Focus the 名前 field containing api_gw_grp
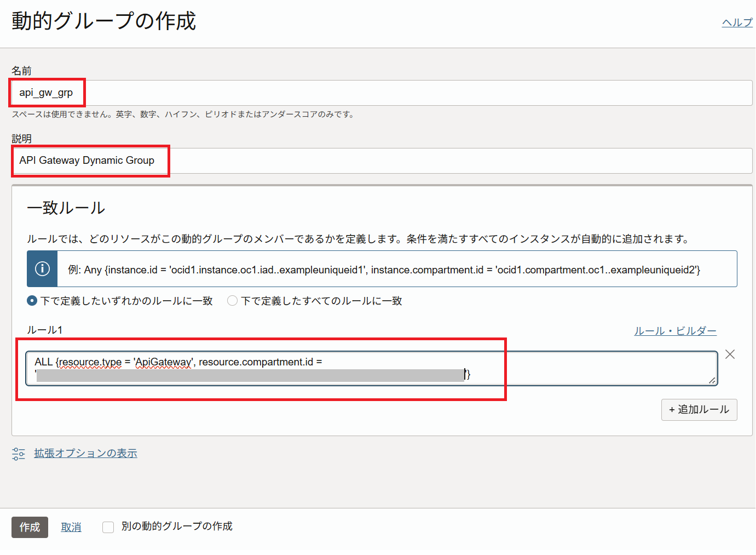 tap(383, 93)
